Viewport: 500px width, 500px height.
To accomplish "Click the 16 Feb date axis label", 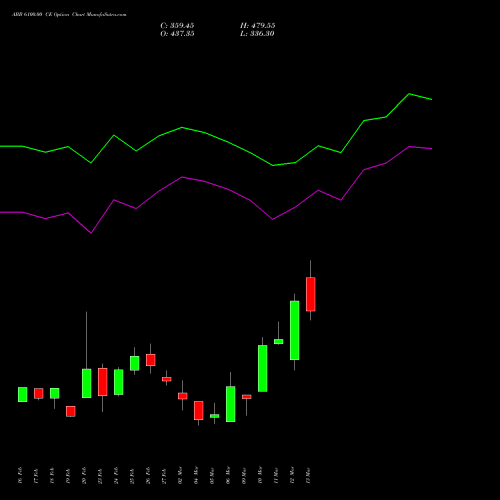I will point(20,475).
